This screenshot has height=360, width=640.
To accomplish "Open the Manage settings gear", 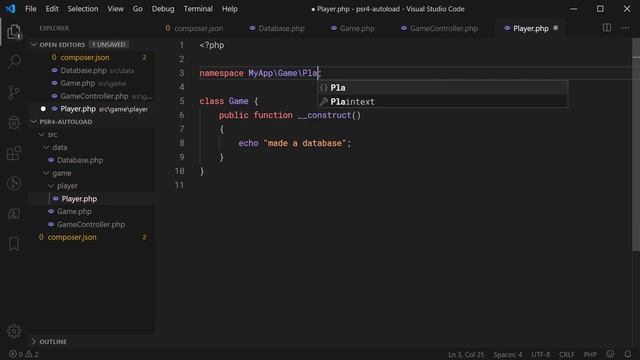I will (14, 331).
